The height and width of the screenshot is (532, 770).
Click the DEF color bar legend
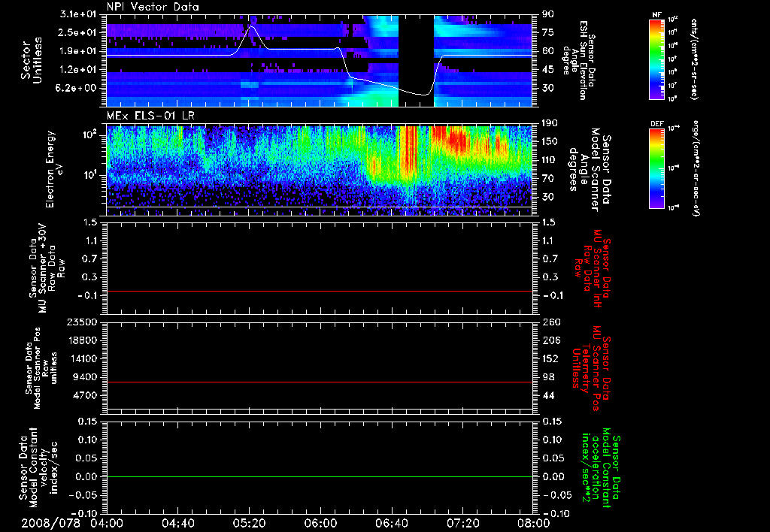(657, 168)
